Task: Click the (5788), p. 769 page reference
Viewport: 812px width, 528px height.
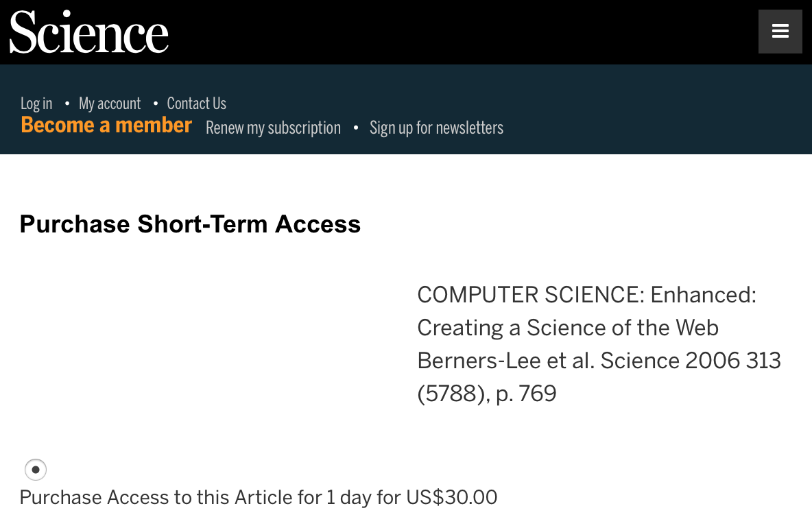Action: 486,394
